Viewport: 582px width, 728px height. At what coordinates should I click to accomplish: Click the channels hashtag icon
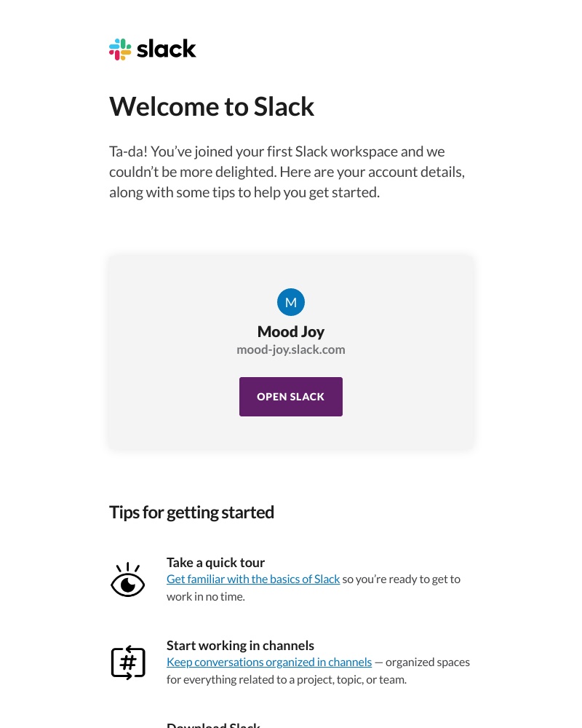[128, 662]
